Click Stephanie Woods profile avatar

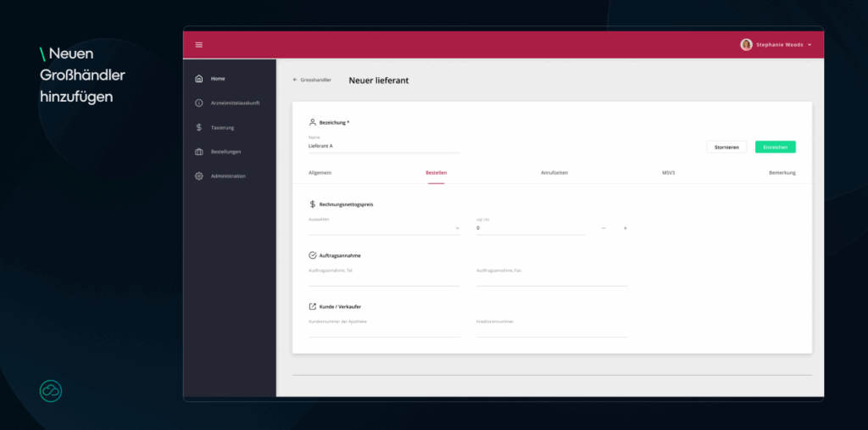[x=746, y=45]
